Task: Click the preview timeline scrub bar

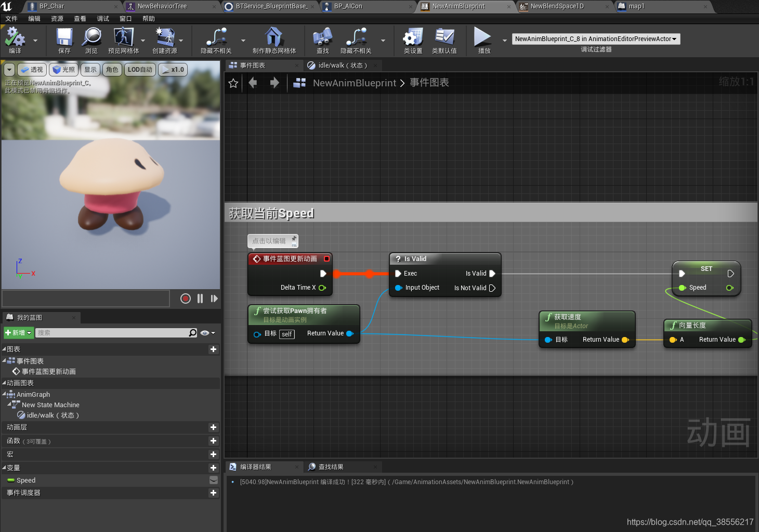Action: (x=86, y=299)
